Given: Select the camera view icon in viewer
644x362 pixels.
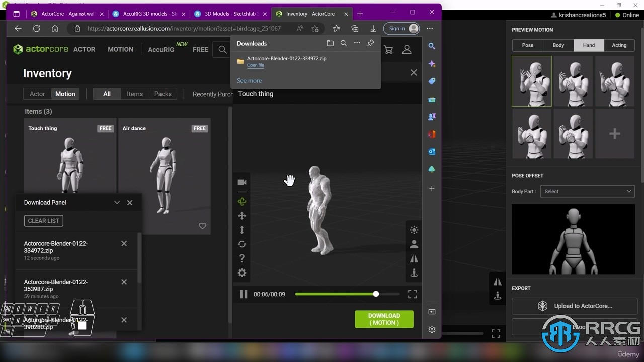Looking at the screenshot, I should (x=242, y=182).
